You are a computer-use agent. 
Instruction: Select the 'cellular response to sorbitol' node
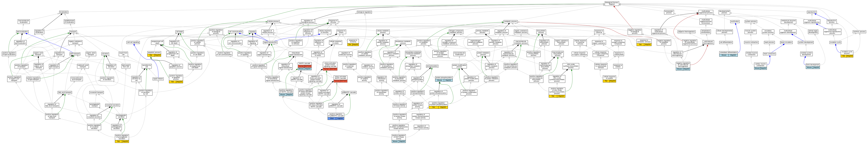click(x=609, y=79)
